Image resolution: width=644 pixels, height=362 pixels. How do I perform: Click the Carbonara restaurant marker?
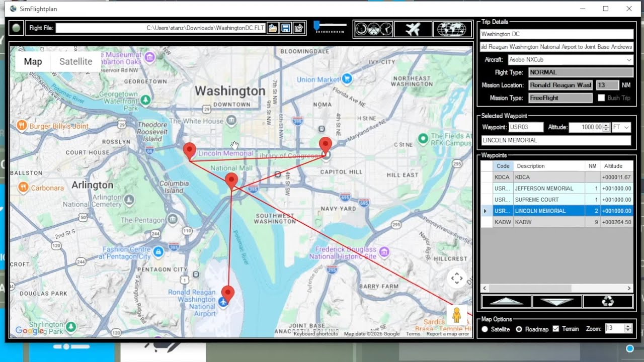pos(23,188)
